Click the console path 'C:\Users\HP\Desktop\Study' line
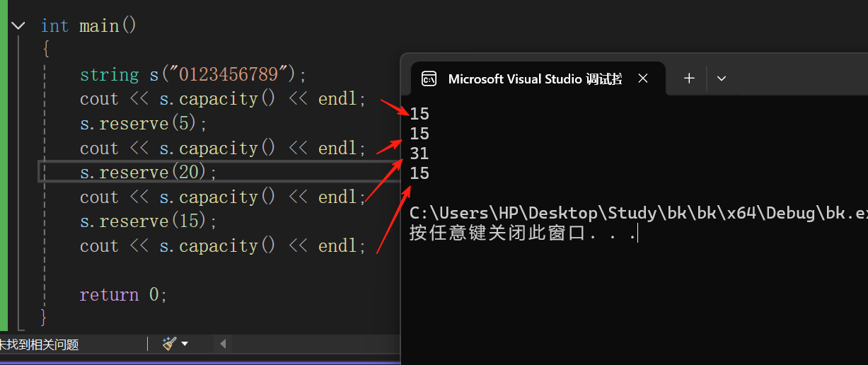This screenshot has width=868, height=365. click(x=638, y=213)
